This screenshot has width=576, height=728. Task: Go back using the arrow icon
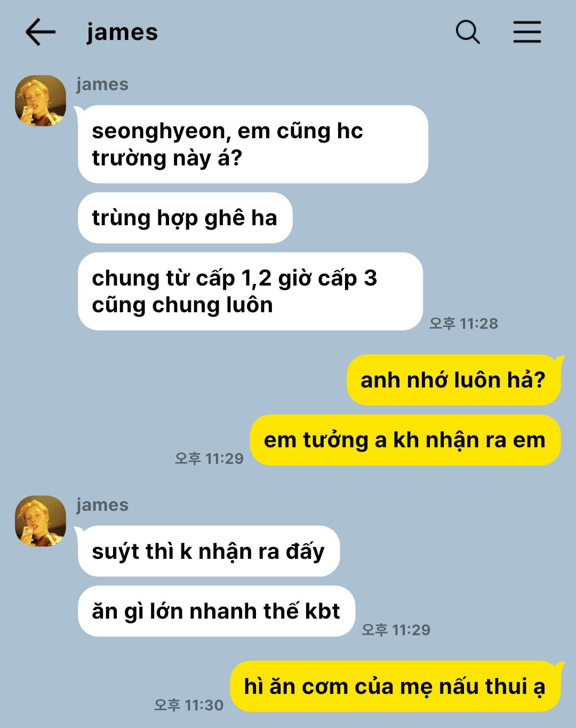tap(41, 32)
